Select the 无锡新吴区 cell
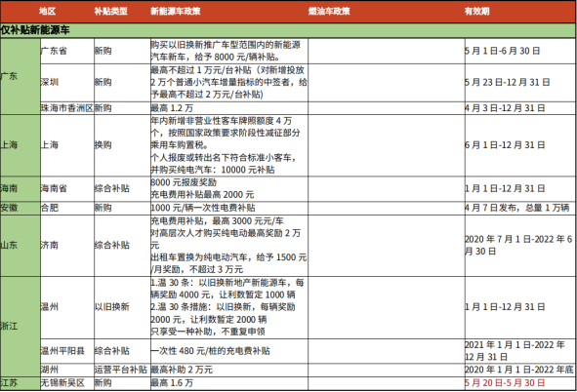 click(67, 383)
